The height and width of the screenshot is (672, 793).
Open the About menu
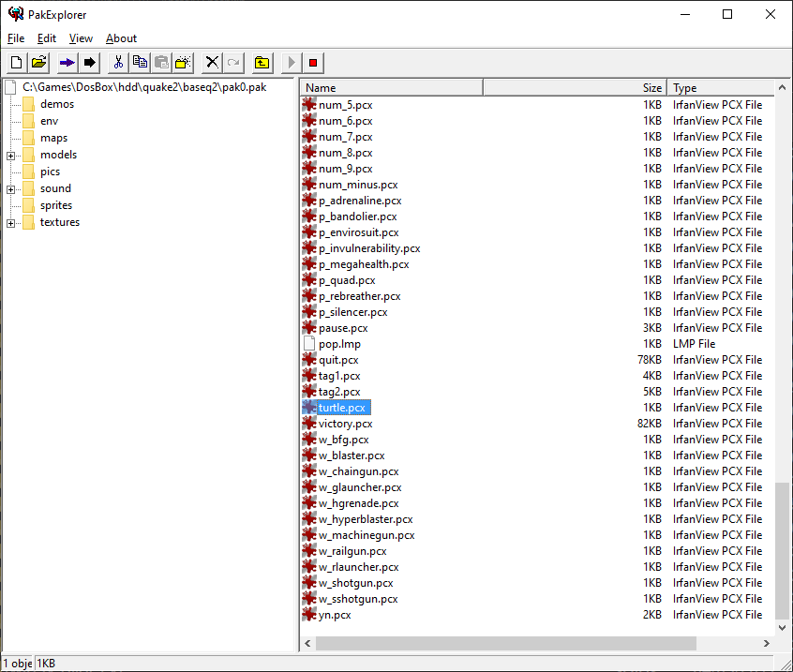(121, 38)
